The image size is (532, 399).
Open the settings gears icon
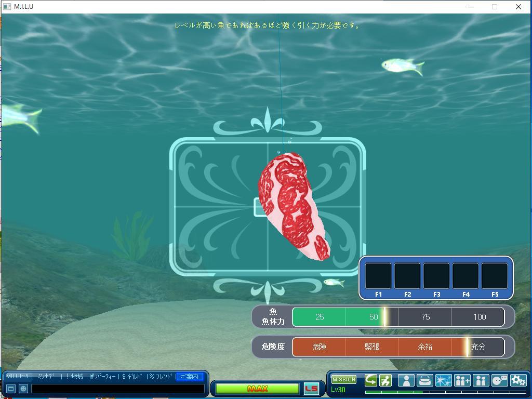pos(518,380)
